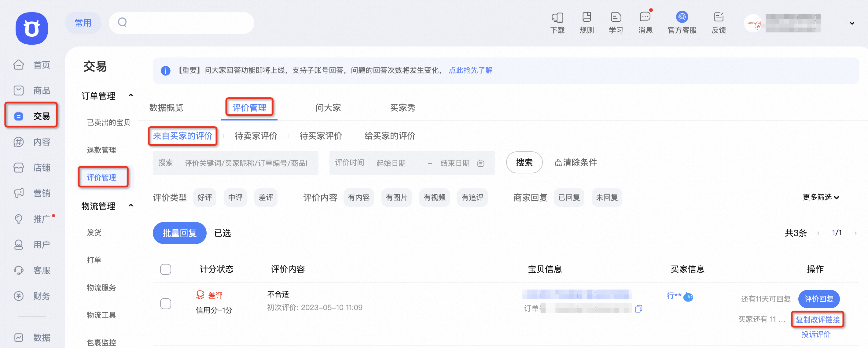Image resolution: width=868 pixels, height=348 pixels.
Task: Open 营销 marketing in sidebar
Action: [32, 193]
